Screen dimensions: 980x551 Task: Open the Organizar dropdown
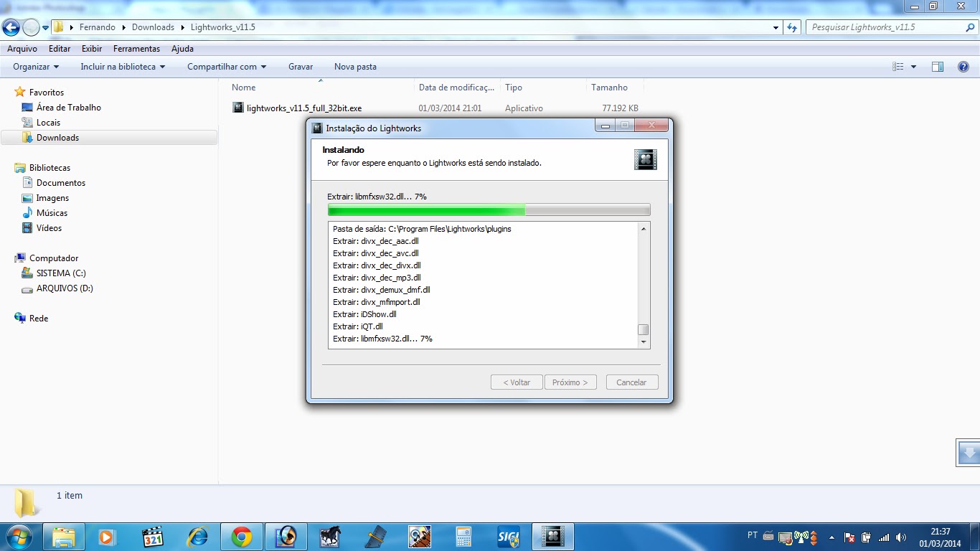click(x=36, y=67)
